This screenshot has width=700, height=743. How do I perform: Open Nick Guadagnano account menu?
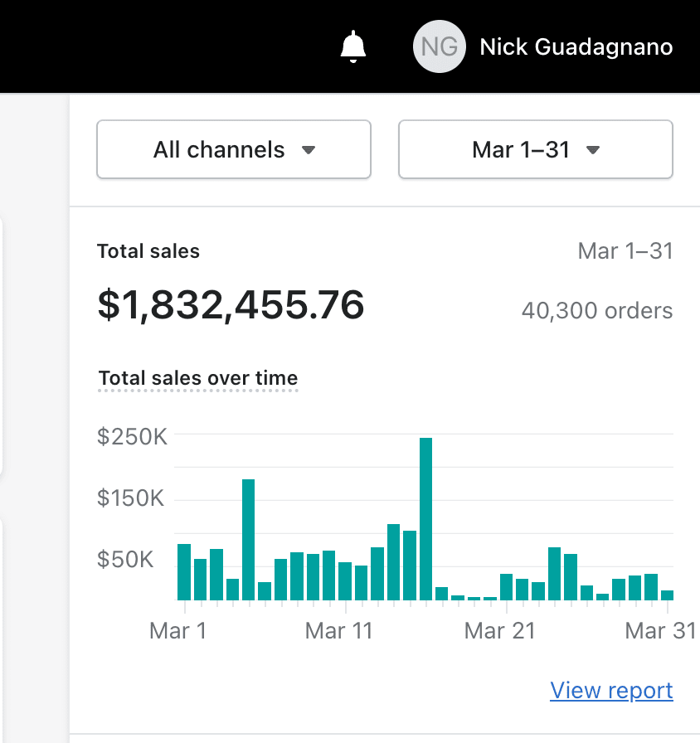point(576,46)
